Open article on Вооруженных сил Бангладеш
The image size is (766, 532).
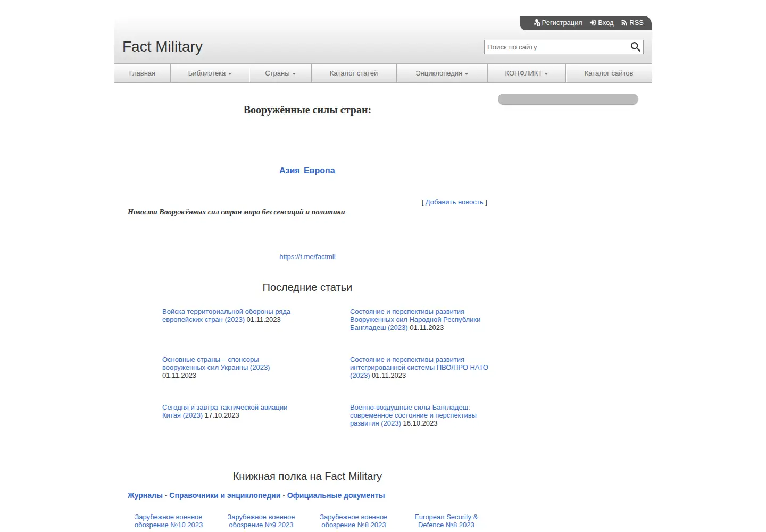pos(415,320)
